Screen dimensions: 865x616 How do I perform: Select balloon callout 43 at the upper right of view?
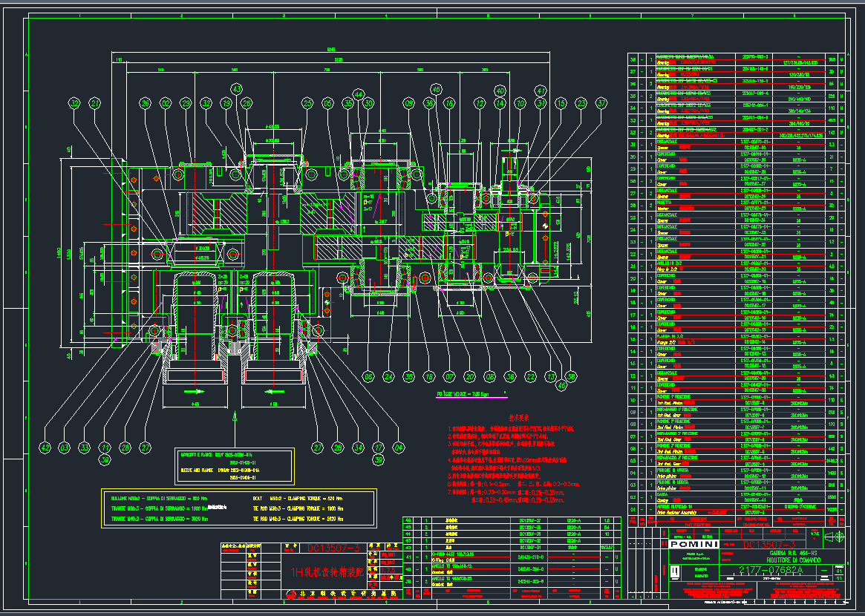[x=236, y=89]
